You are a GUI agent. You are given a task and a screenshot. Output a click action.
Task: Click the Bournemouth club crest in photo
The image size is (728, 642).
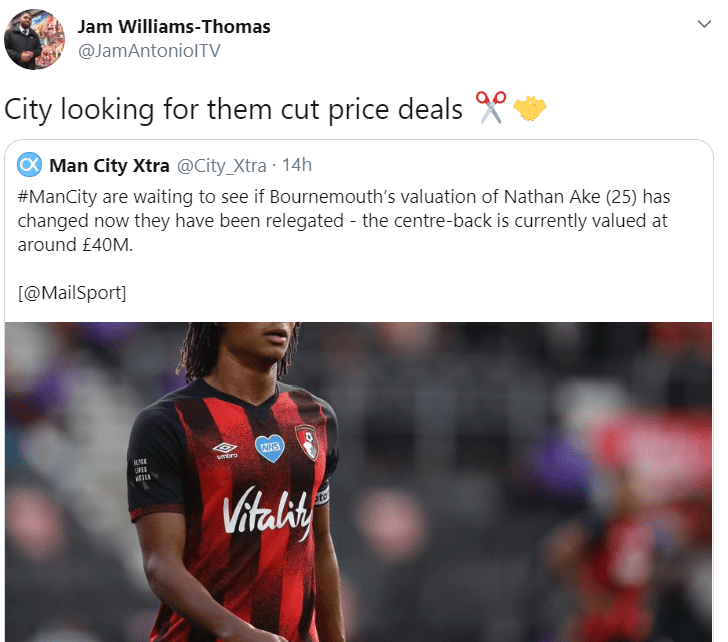coord(307,442)
